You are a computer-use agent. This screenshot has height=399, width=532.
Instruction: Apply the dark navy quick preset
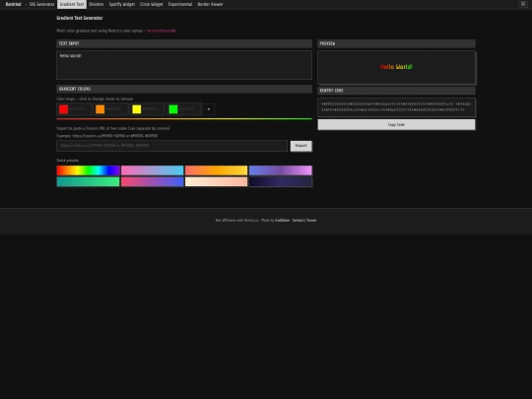click(281, 181)
